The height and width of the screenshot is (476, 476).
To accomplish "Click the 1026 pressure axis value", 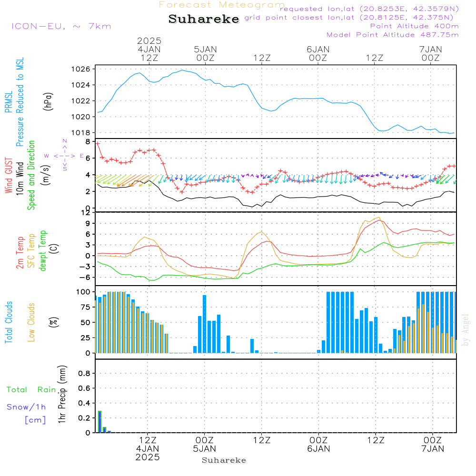I will [x=81, y=69].
